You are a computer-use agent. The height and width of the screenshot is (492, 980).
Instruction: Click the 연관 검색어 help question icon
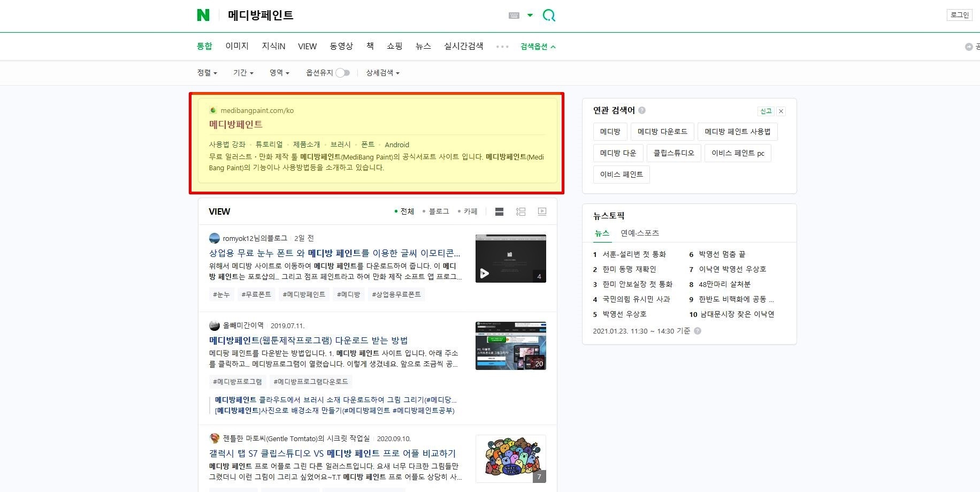(x=642, y=110)
